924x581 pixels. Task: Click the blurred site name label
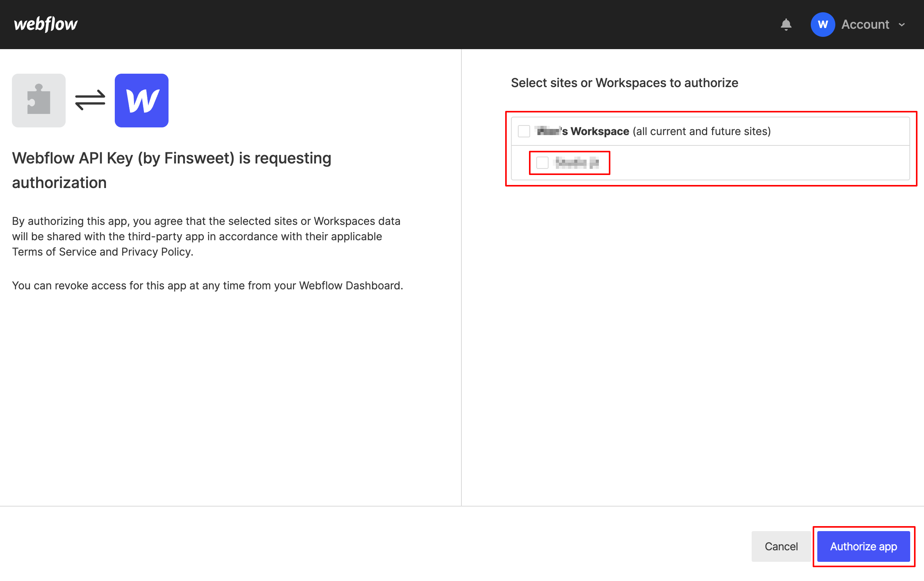point(577,163)
